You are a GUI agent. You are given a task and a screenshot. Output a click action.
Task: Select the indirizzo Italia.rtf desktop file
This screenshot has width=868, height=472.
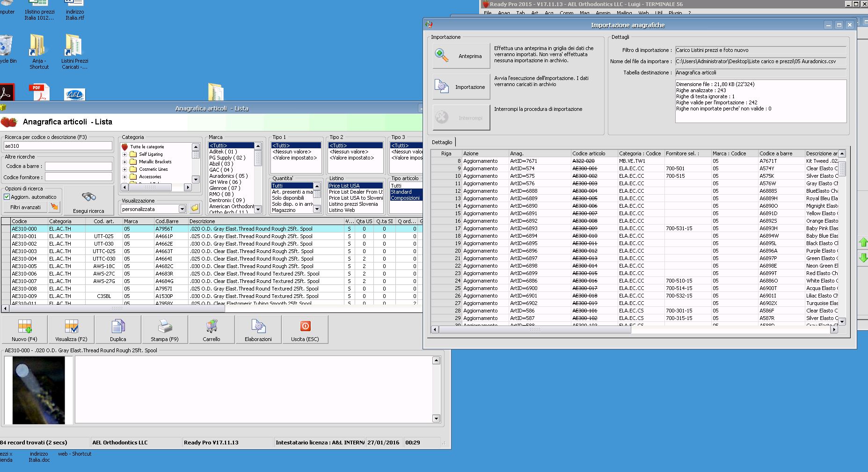click(75, 10)
